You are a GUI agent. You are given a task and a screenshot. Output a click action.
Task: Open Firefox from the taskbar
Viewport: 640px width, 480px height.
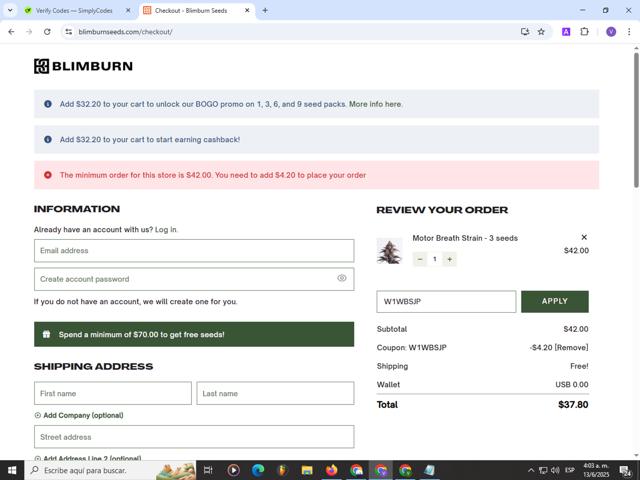pos(331,470)
